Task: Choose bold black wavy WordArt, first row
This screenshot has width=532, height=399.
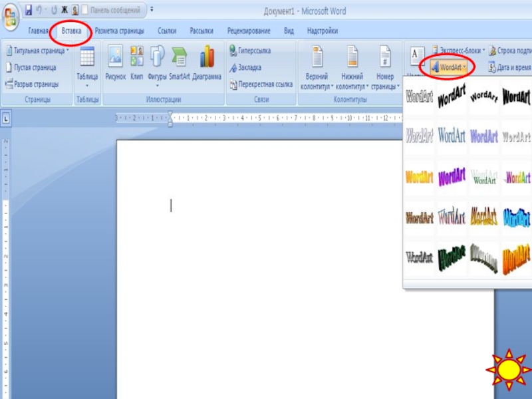Action: (x=516, y=96)
